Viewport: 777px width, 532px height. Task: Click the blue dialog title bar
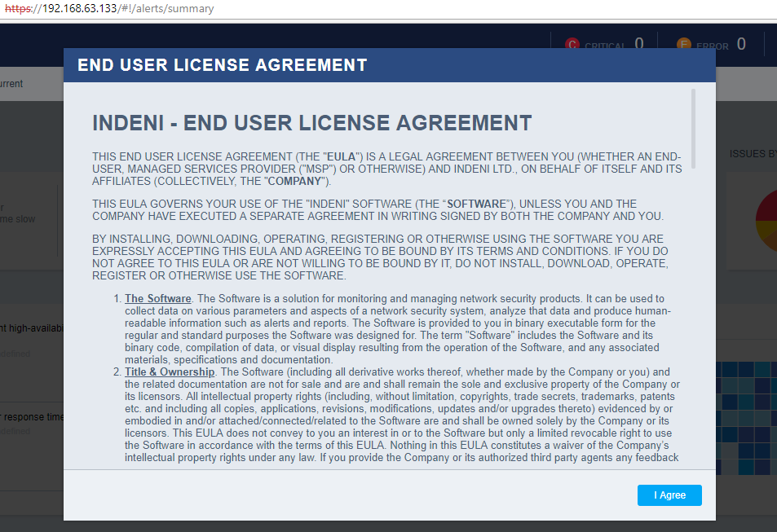[x=389, y=65]
